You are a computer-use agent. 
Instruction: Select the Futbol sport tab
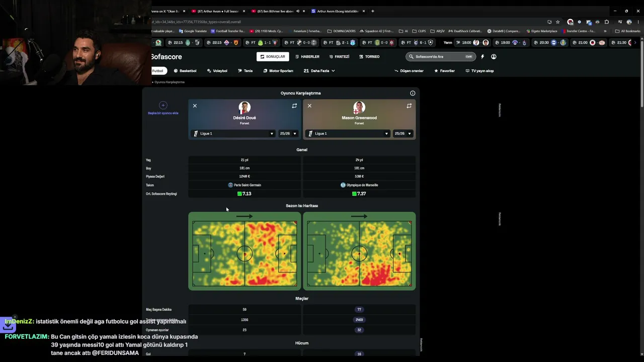point(158,71)
